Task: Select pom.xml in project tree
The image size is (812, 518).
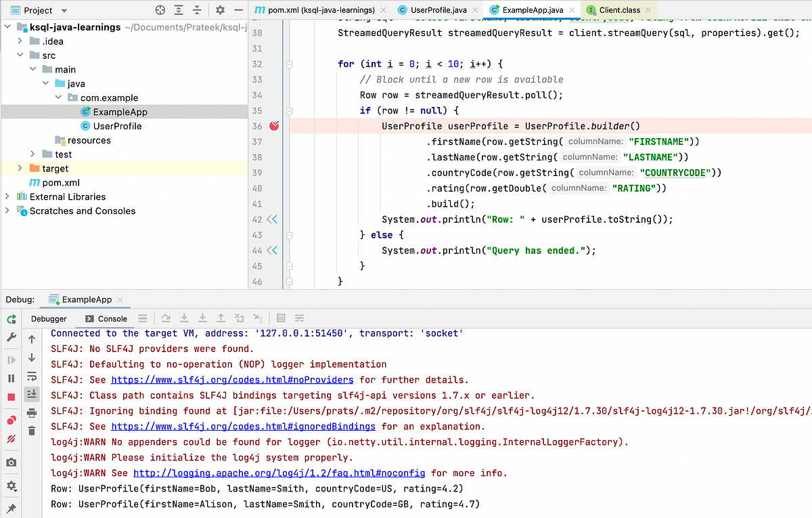Action: (61, 183)
